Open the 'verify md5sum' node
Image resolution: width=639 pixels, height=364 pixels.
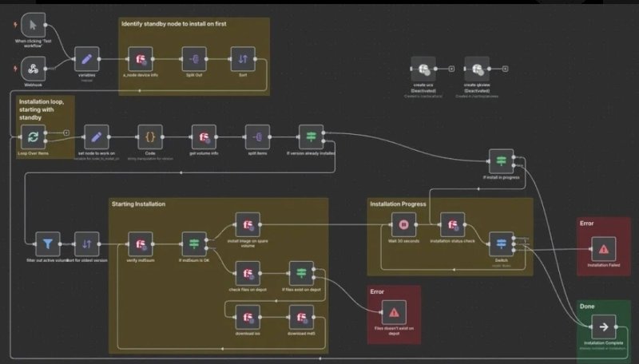click(141, 244)
